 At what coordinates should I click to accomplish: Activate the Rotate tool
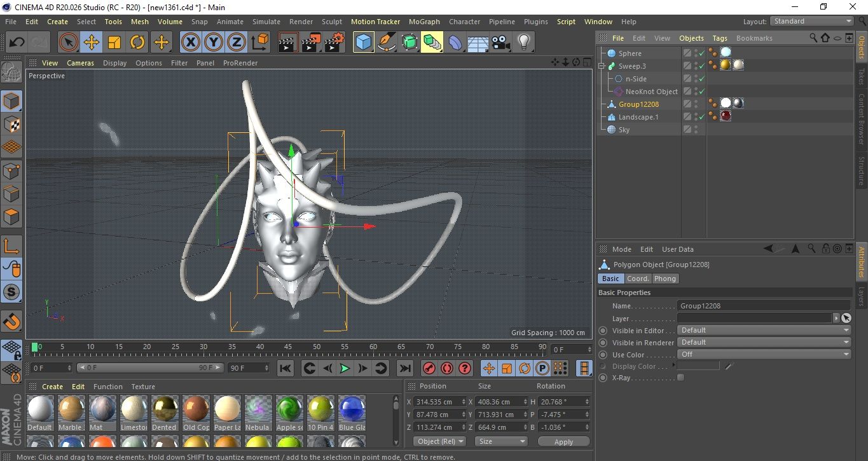137,43
